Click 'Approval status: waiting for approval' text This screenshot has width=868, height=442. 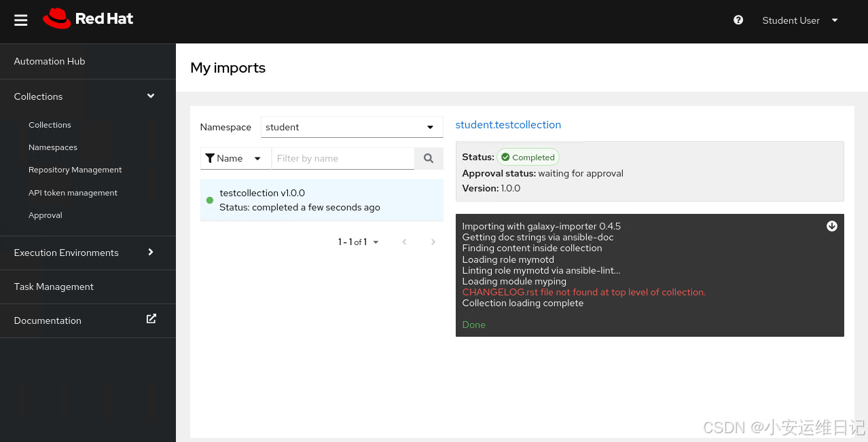coord(543,173)
